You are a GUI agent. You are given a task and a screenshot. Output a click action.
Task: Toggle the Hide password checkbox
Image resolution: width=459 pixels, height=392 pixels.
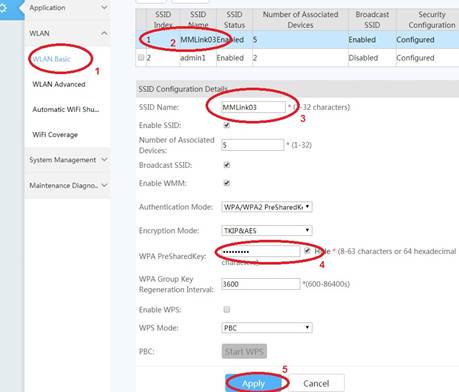307,251
